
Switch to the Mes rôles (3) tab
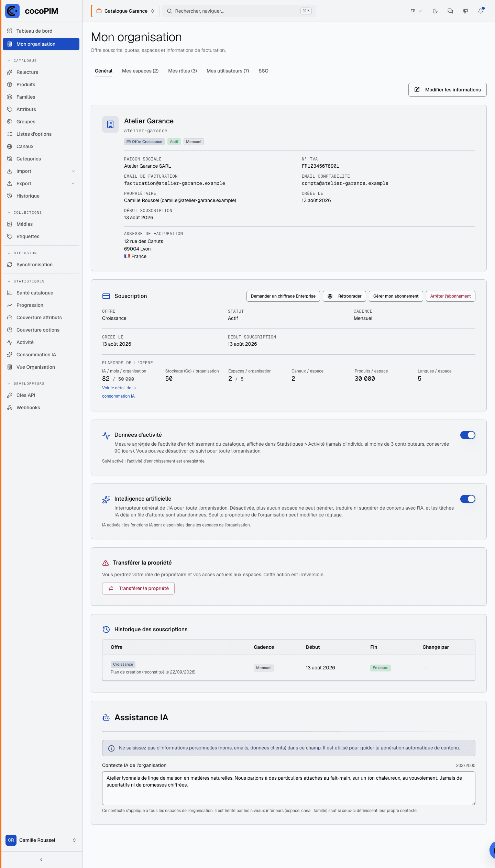click(183, 71)
